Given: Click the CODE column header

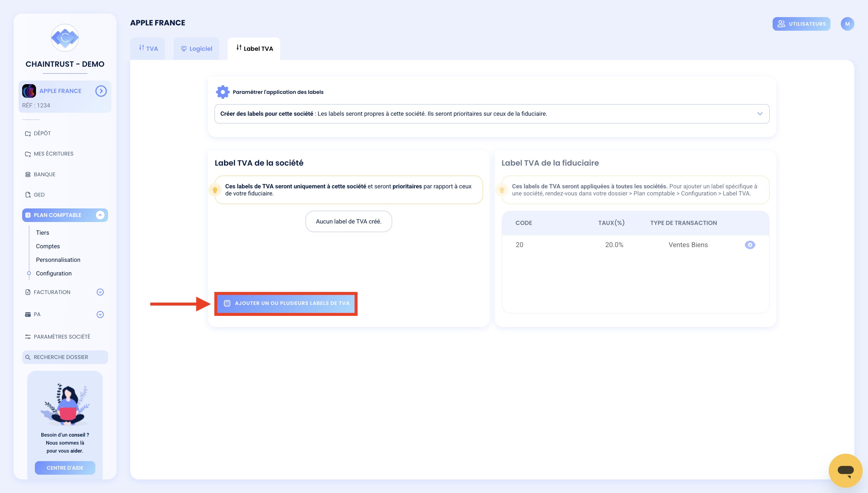Looking at the screenshot, I should click(x=524, y=223).
